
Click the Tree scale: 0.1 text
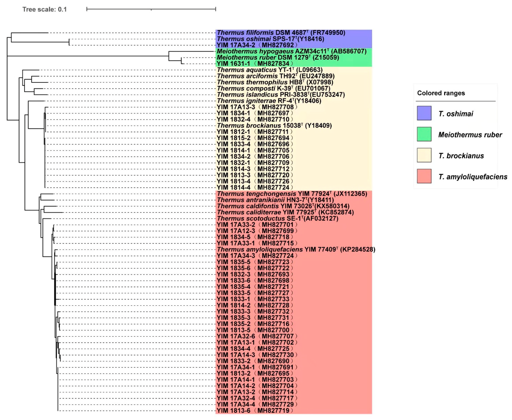tap(45, 9)
